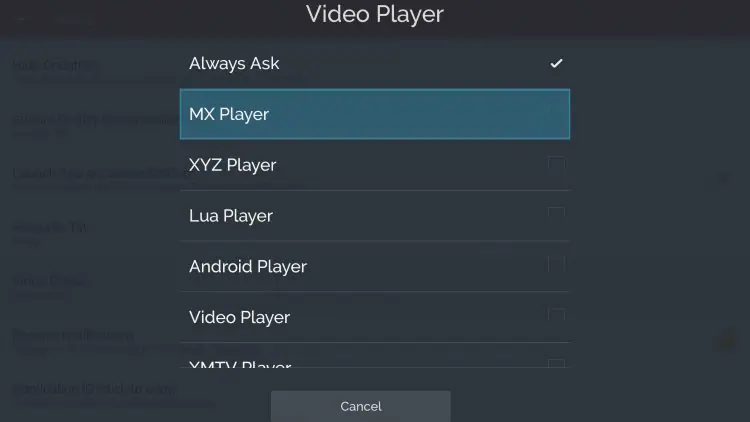Click the dimmed back arrow in header
The width and height of the screenshot is (750, 422).
pyautogui.click(x=21, y=19)
